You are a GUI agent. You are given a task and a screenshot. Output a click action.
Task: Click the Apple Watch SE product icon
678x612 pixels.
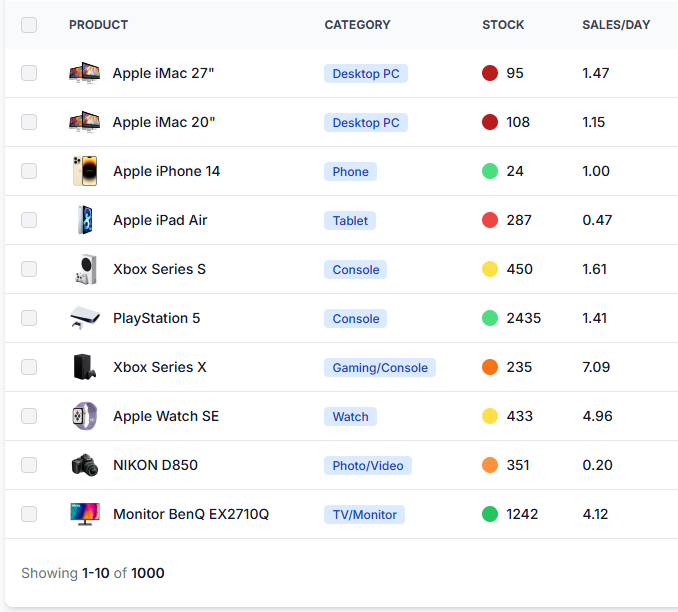(84, 416)
